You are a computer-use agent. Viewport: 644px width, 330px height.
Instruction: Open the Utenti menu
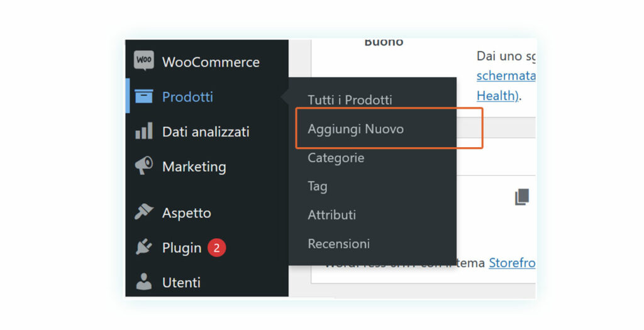click(x=181, y=283)
